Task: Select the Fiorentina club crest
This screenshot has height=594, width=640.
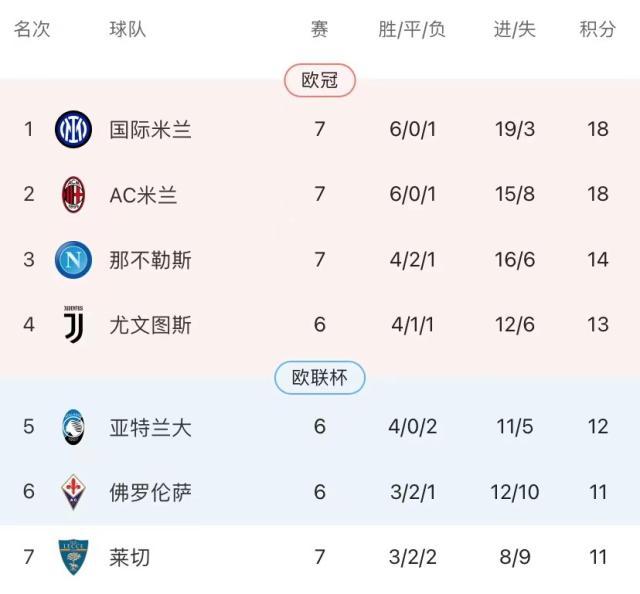Action: click(74, 492)
